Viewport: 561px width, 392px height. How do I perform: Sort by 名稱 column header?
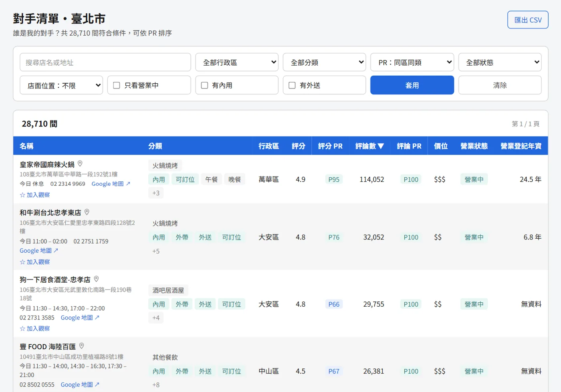coord(26,146)
